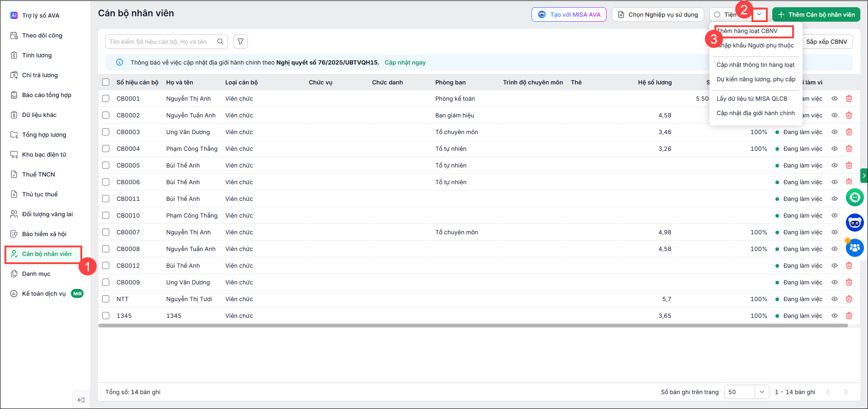Delete employee 1345 with trash icon
Viewport: 868px width, 409px height.
pyautogui.click(x=849, y=316)
